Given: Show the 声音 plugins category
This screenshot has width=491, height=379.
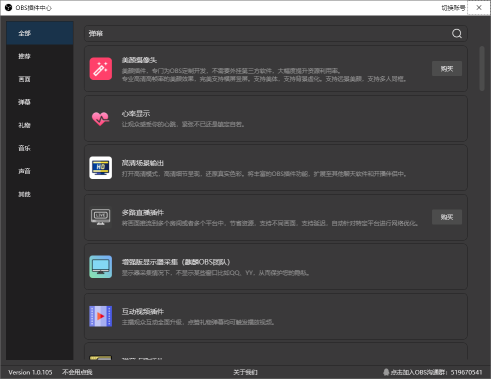Looking at the screenshot, I should coord(40,171).
